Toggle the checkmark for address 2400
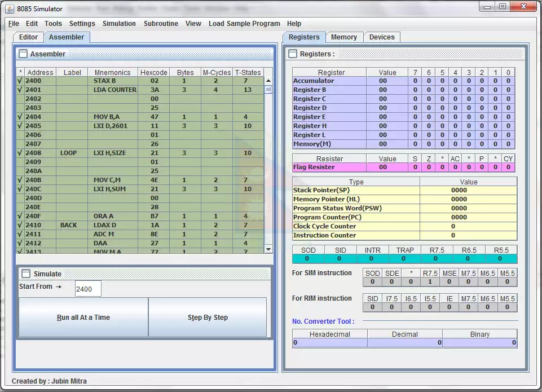This screenshot has height=392, width=542. point(20,81)
